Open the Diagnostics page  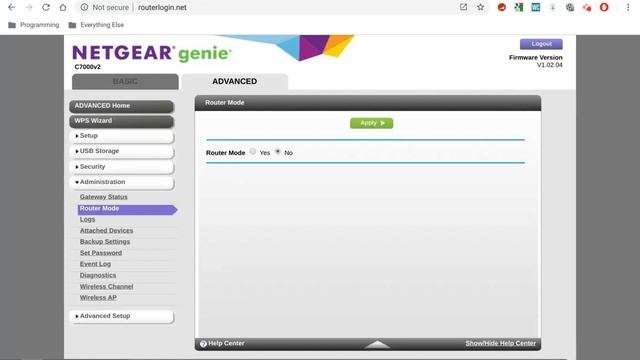[98, 276]
